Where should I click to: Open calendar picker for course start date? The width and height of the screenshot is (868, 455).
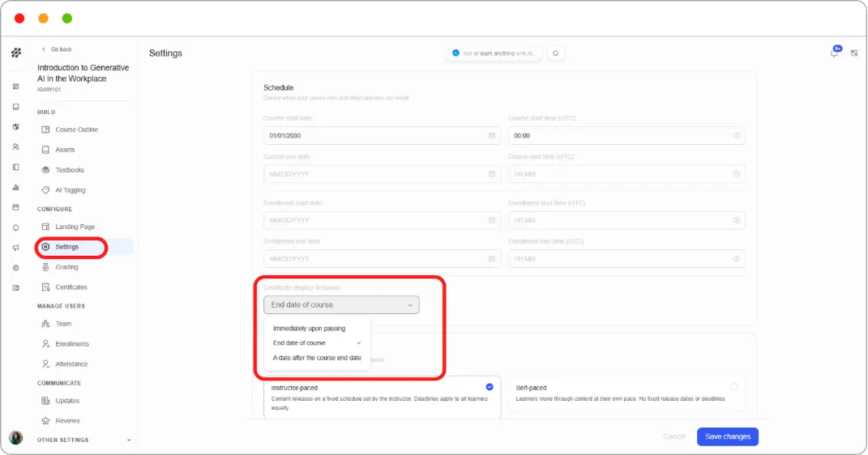492,135
